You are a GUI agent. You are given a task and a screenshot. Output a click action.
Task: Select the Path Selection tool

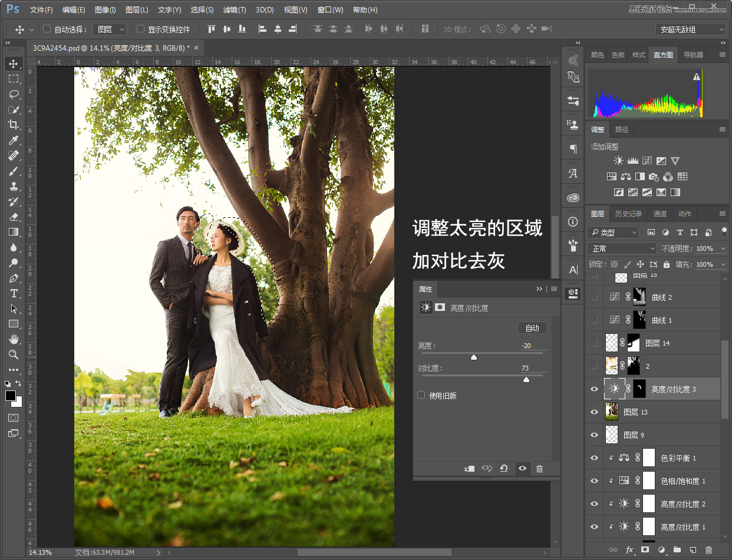tap(13, 309)
